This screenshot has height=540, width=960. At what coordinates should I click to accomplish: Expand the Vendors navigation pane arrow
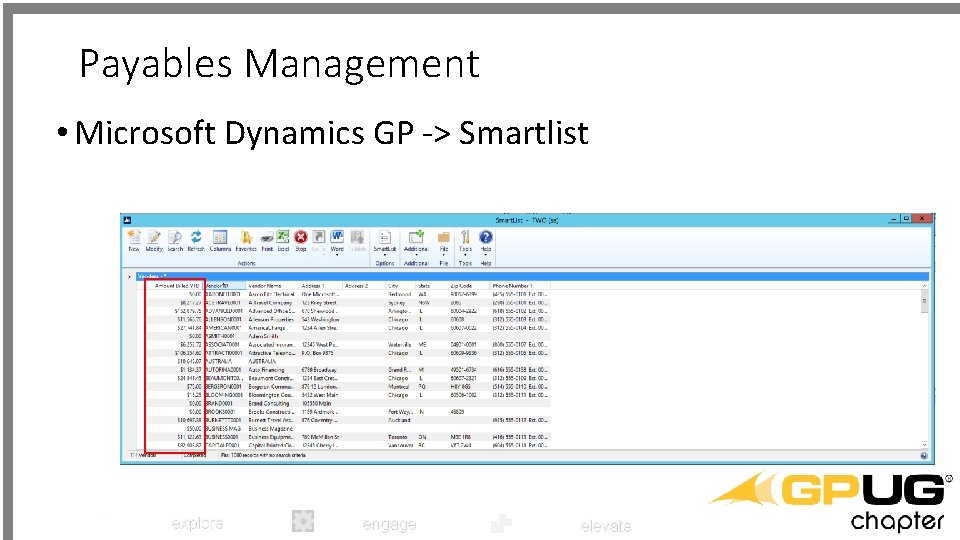pos(129,277)
